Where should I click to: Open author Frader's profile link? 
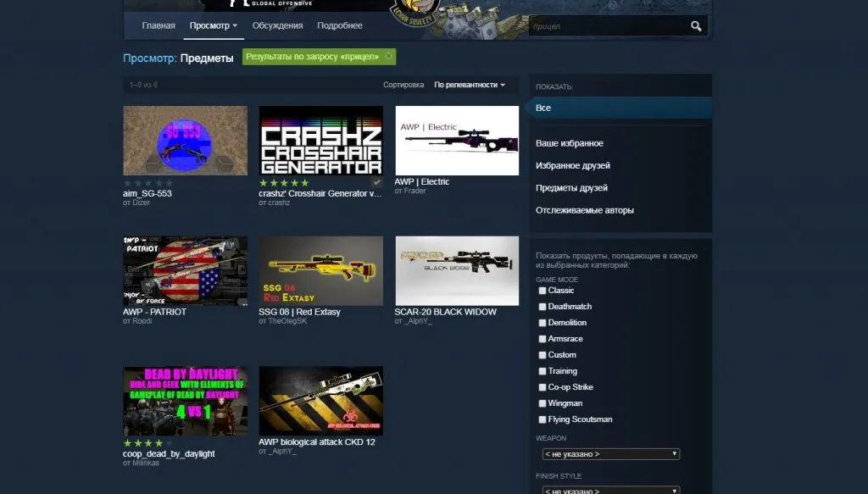tap(415, 191)
